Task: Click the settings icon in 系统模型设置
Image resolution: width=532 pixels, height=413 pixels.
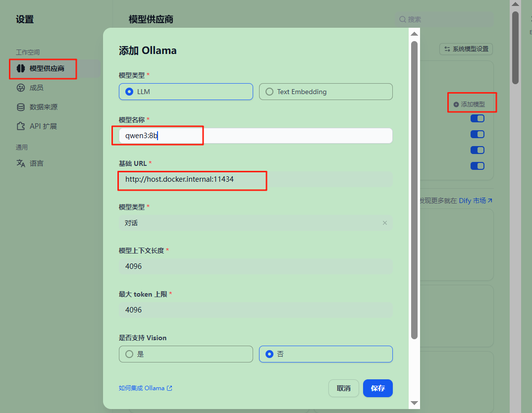Action: point(447,49)
